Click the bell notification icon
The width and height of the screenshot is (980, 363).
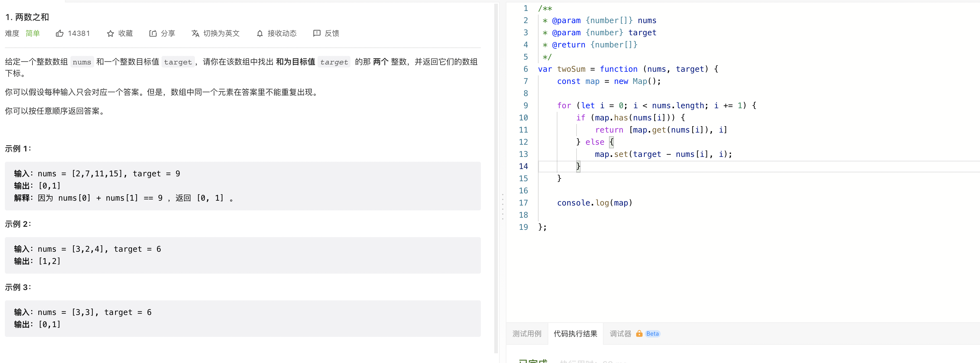pos(260,33)
